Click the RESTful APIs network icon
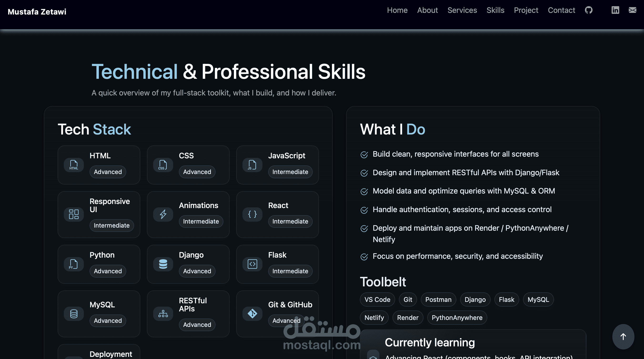This screenshot has height=359, width=644. click(x=163, y=314)
